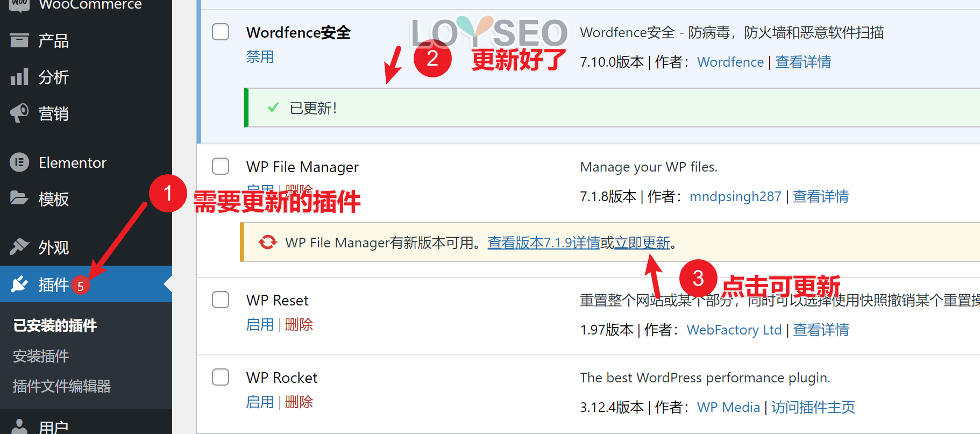Viewport: 980px width, 434px height.
Task: Click 查看版本7.1.9详情 link
Action: pos(544,243)
